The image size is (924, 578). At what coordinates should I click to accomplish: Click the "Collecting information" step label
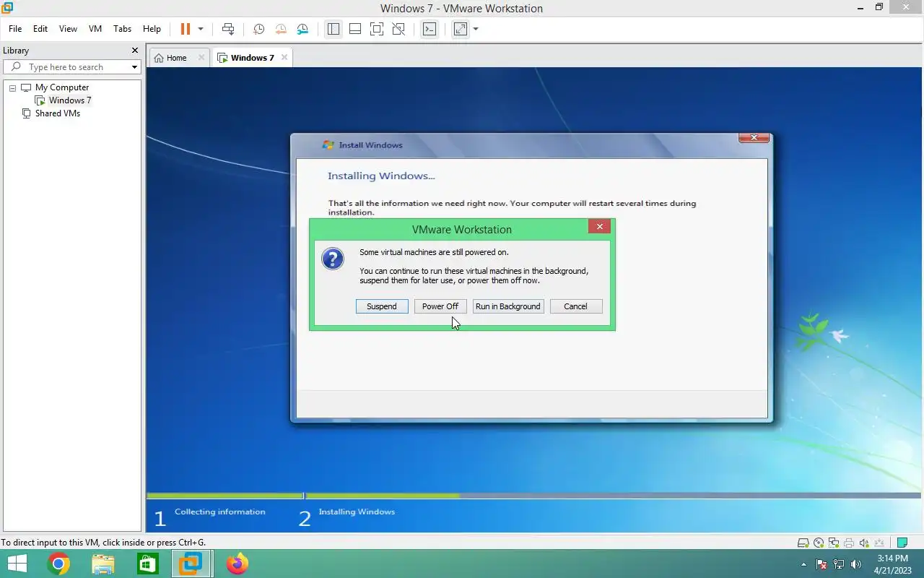tap(220, 512)
